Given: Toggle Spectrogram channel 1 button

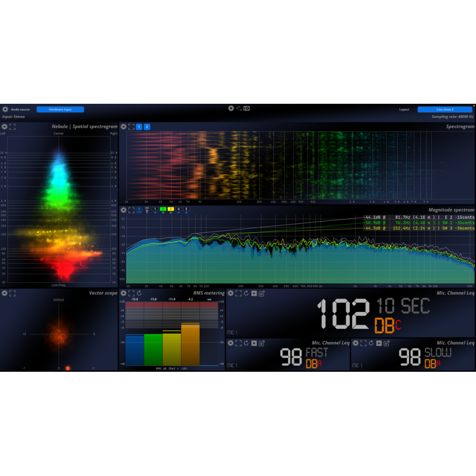Looking at the screenshot, I should click(x=139, y=127).
